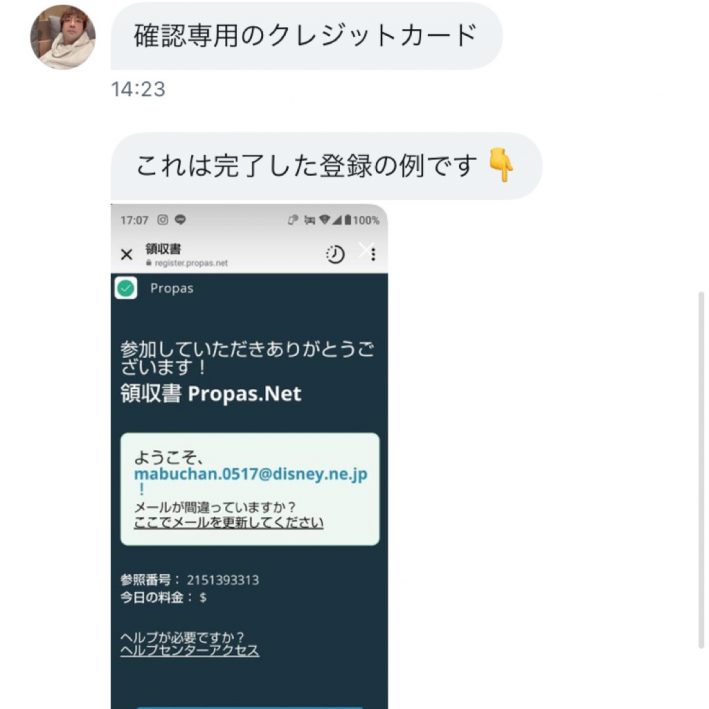Viewport: 709px width, 709px height.
Task: Click the lock icon beside register.propas.net
Action: pos(149,263)
